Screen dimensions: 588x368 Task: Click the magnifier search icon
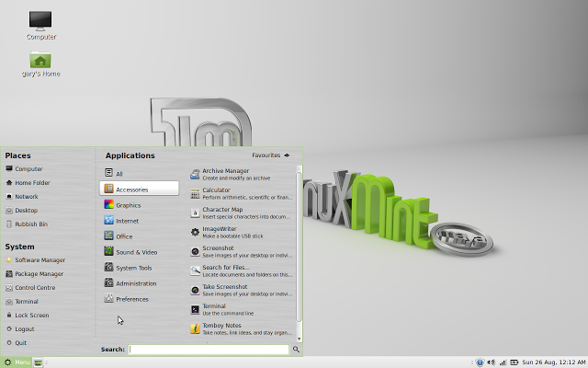pyautogui.click(x=296, y=350)
